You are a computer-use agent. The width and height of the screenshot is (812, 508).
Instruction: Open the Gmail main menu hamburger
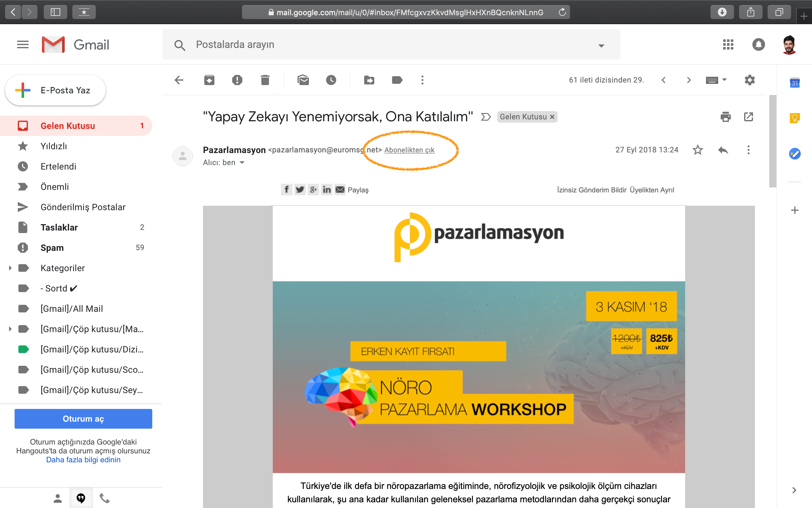23,44
